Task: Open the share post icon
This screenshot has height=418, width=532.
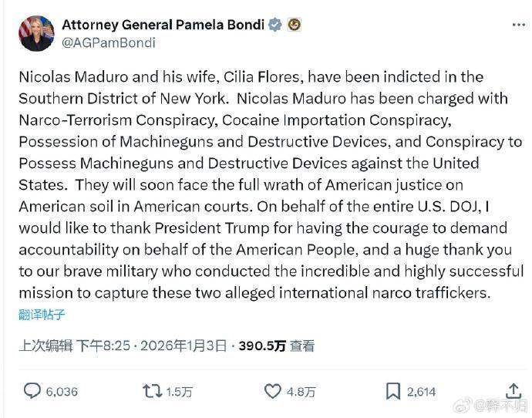Action: 513,390
